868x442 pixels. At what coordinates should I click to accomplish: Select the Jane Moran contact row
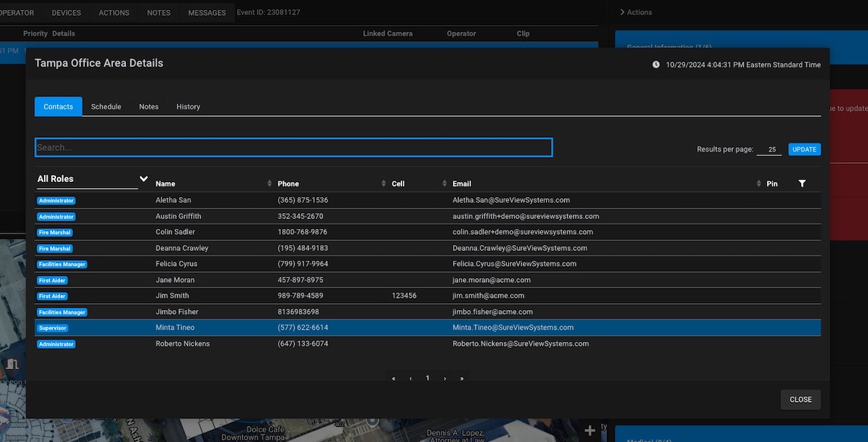coord(427,280)
